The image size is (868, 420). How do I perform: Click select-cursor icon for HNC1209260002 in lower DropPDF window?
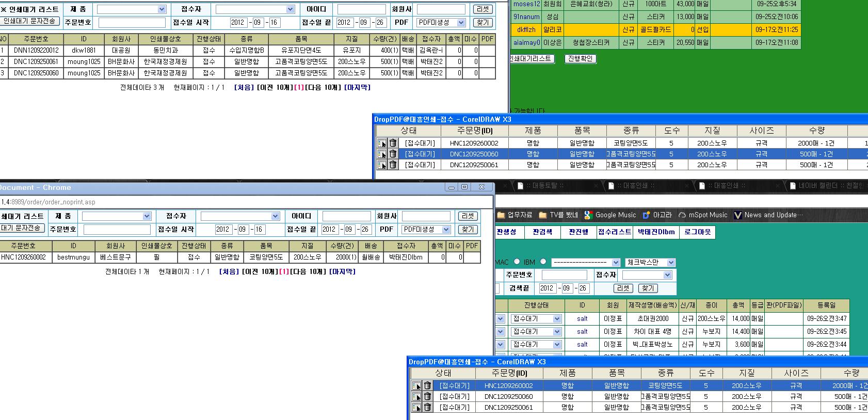416,386
